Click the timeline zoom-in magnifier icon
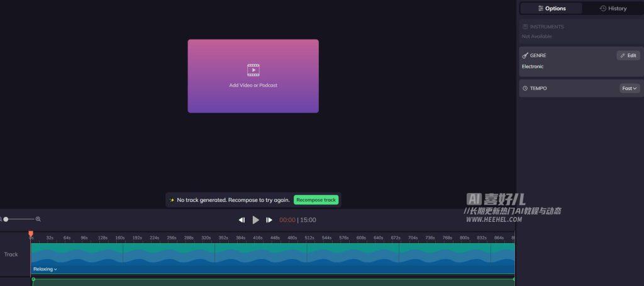The width and height of the screenshot is (644, 286). pos(38,219)
